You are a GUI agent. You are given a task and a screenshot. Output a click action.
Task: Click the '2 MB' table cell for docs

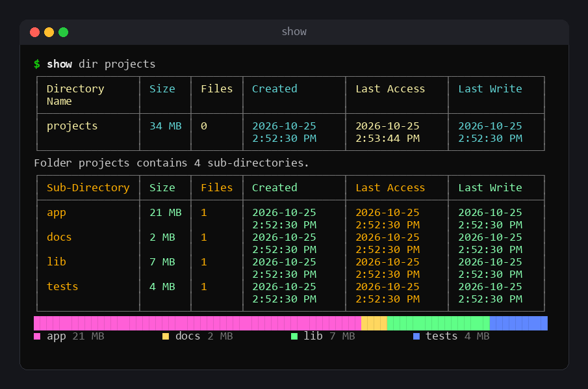coord(162,237)
